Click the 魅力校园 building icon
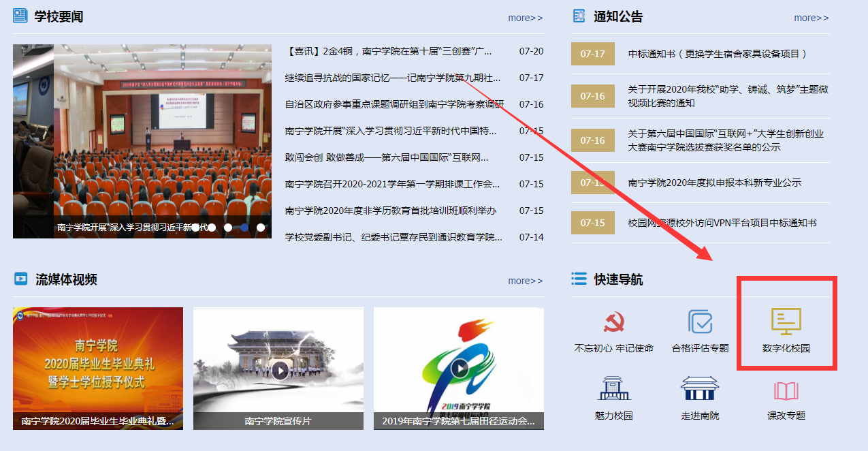Screen dimensions: 868x451 [613, 389]
